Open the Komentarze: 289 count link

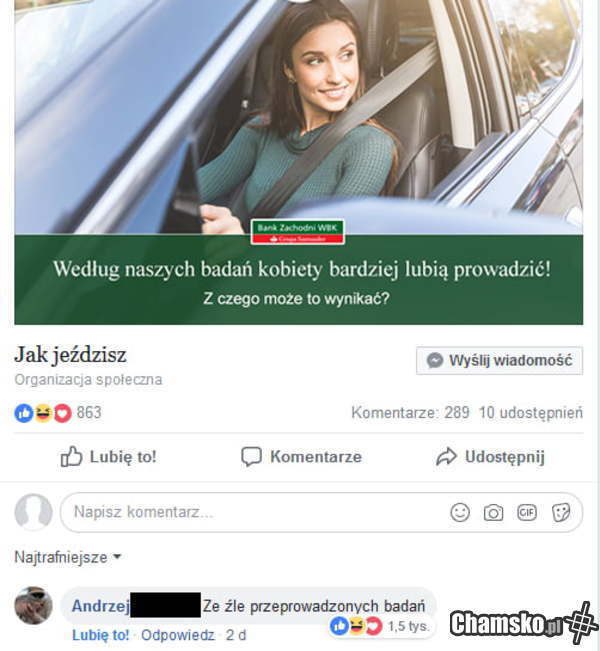click(410, 413)
